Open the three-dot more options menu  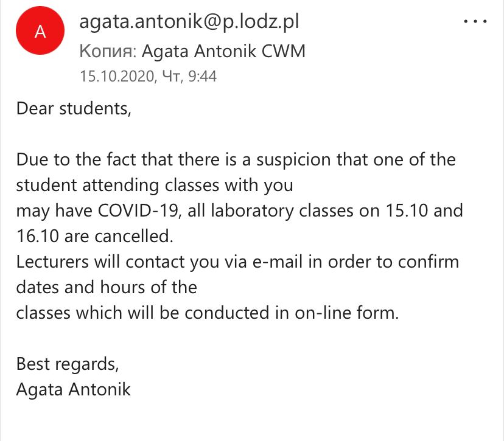tap(475, 21)
